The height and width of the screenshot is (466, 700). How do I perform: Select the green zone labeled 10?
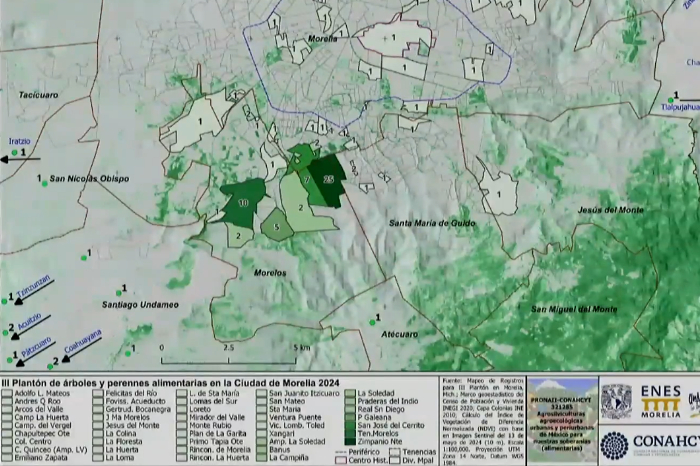point(243,201)
